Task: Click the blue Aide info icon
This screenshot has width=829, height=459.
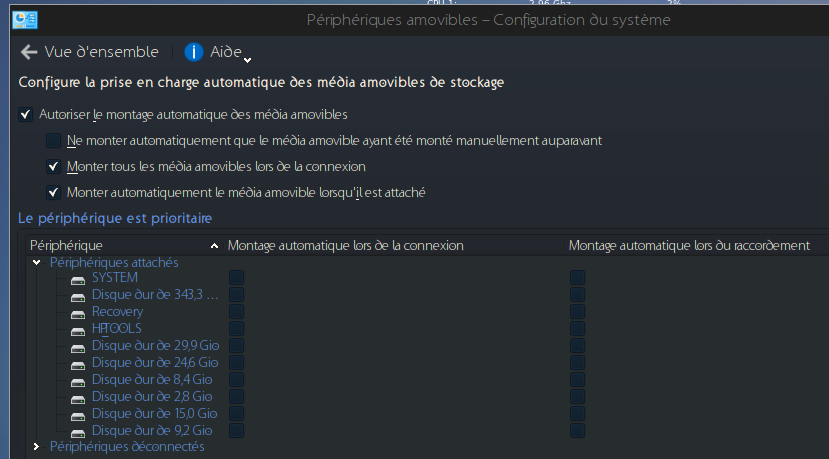Action: 194,52
